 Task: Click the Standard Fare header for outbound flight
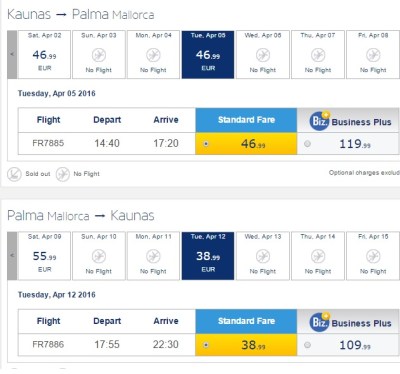click(x=246, y=120)
